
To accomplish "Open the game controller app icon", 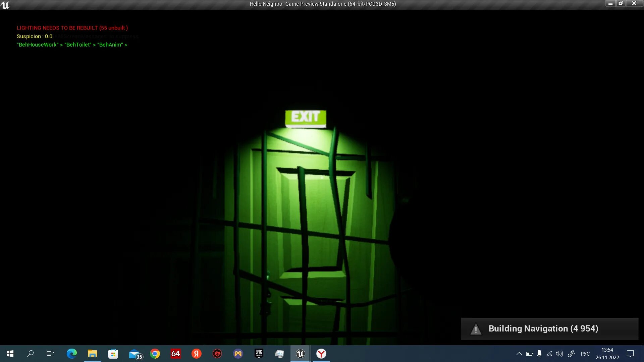I will (238, 354).
